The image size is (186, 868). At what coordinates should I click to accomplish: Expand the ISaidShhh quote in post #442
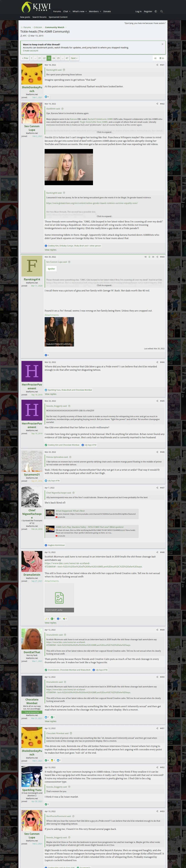point(105,132)
